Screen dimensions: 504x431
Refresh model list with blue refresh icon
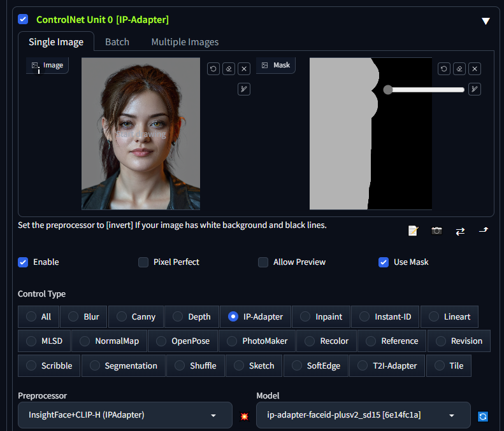point(483,416)
